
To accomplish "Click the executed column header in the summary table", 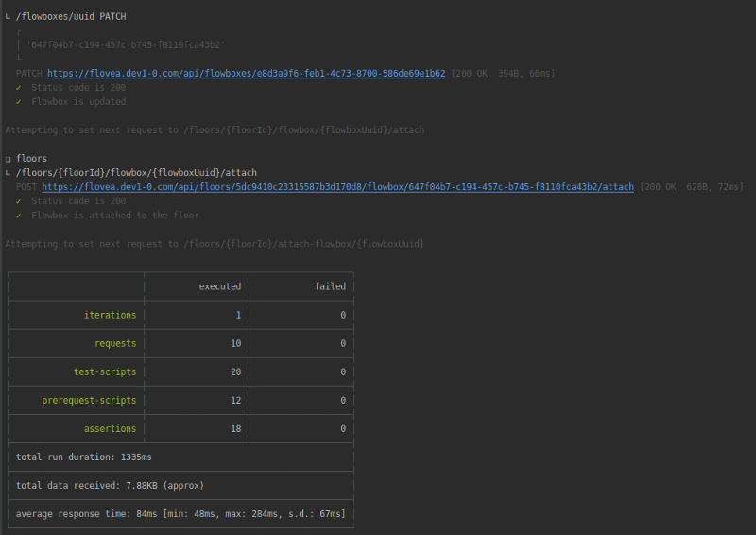I will (x=219, y=286).
